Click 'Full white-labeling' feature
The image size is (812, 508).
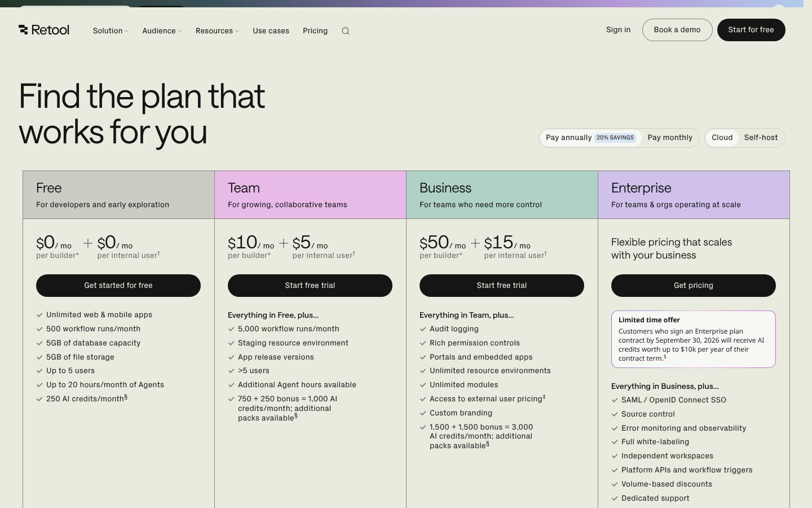pos(655,442)
